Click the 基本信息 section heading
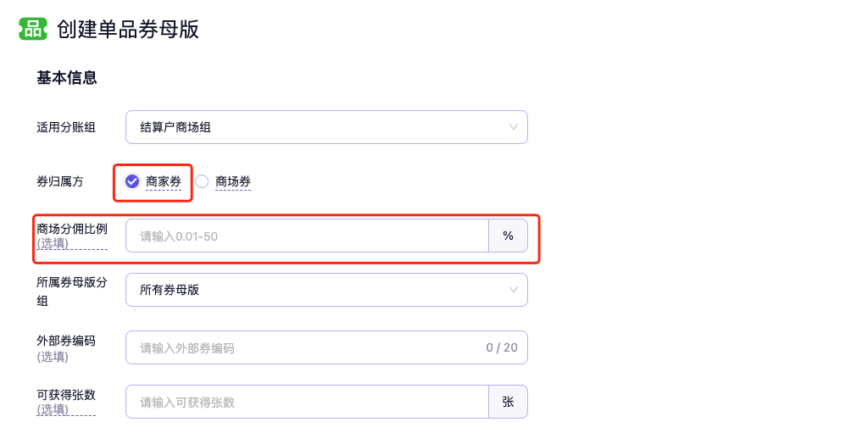The height and width of the screenshot is (433, 868). (x=67, y=78)
